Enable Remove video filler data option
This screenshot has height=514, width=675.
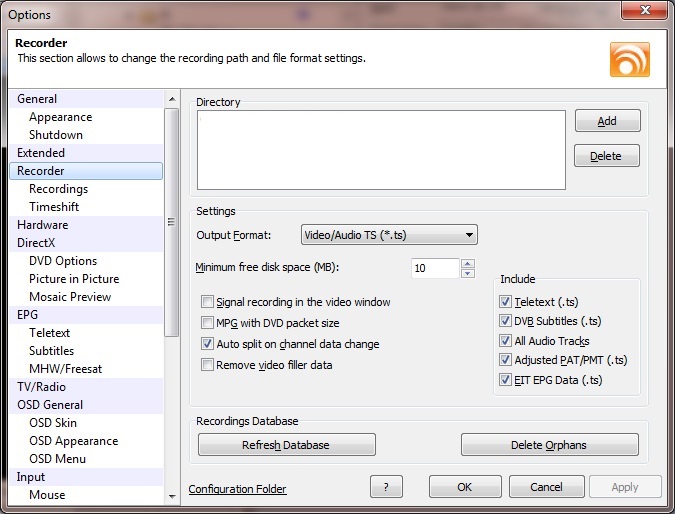coord(208,365)
